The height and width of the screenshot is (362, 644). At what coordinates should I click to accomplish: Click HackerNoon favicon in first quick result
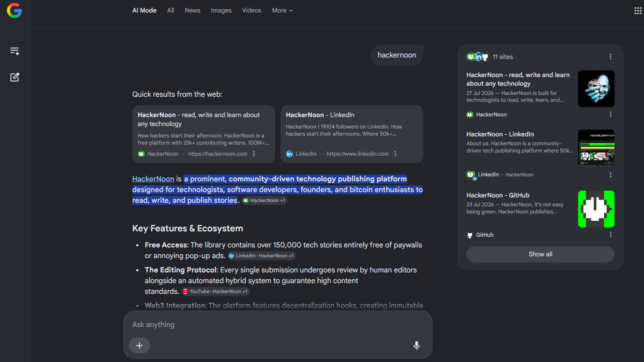(x=141, y=154)
